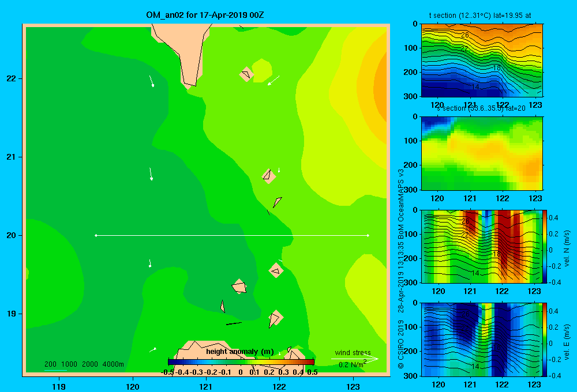
Task: Open the temperature section panel
Action: 482,61
